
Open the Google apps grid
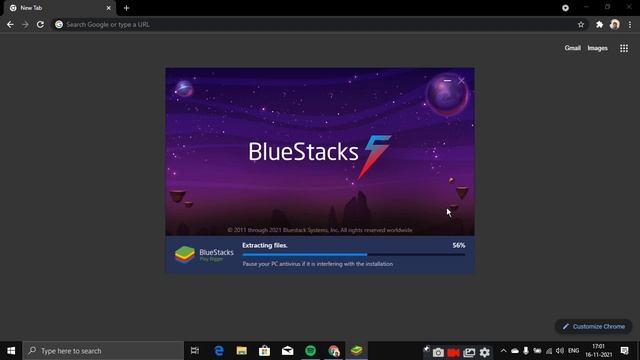coord(624,48)
